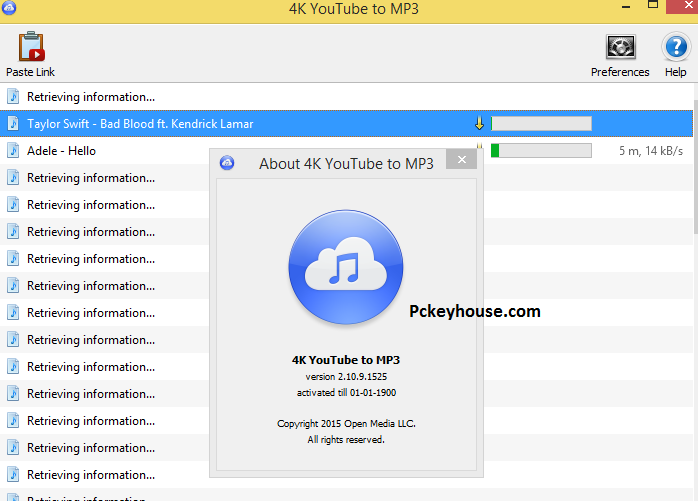Open the Help question mark icon
Image resolution: width=698 pixels, height=501 pixels.
point(675,47)
